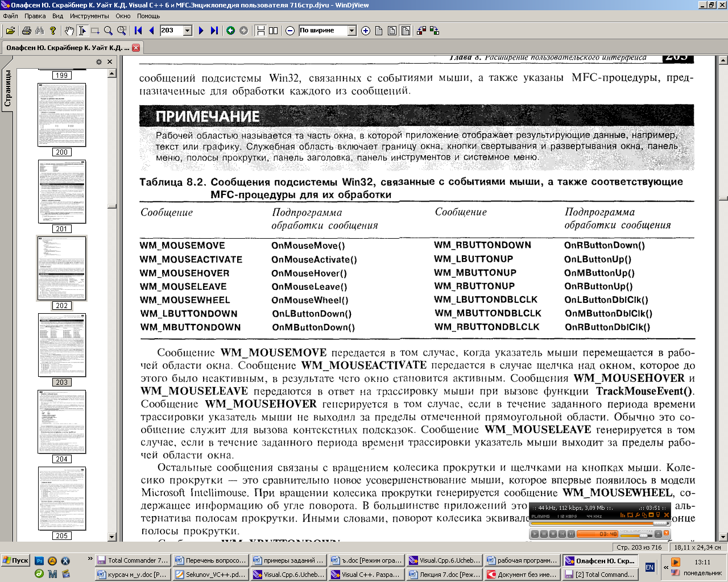The height and width of the screenshot is (582, 728).
Task: Activate the Select Text cursor tool
Action: [82, 31]
